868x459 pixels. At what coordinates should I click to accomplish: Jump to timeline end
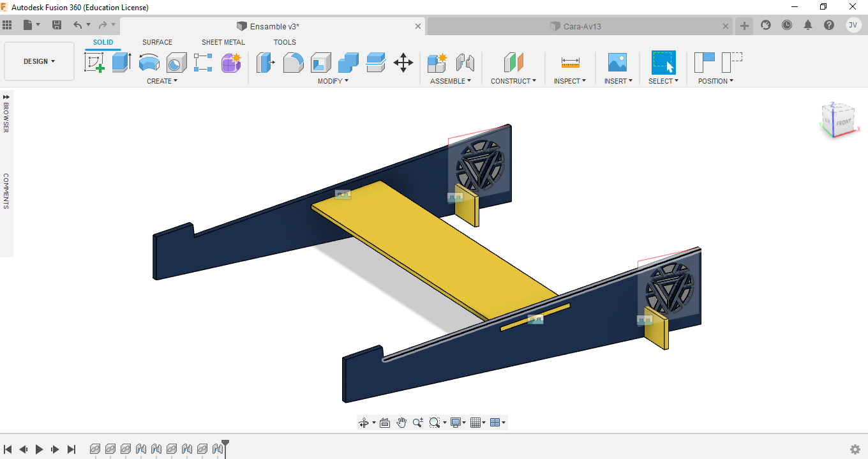(71, 449)
